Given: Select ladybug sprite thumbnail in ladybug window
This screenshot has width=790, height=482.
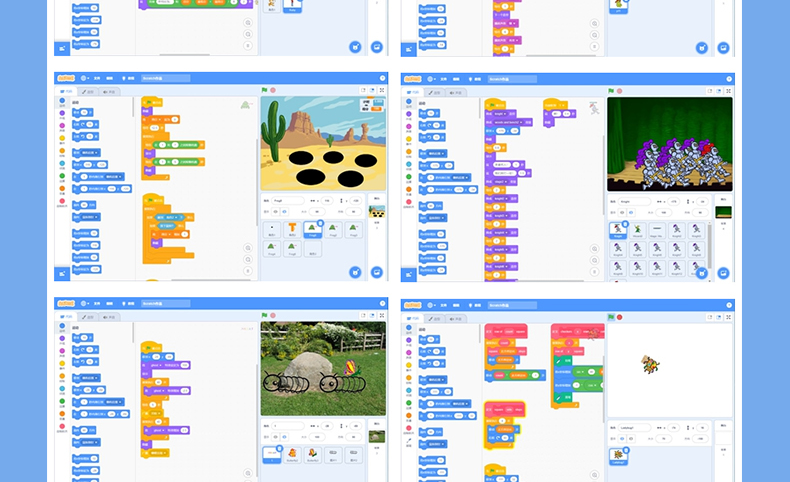Looking at the screenshot, I should pos(618,456).
